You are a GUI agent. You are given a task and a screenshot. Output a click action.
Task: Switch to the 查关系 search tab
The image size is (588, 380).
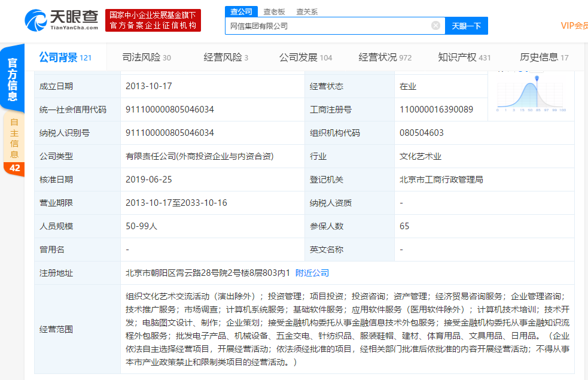[x=307, y=11]
